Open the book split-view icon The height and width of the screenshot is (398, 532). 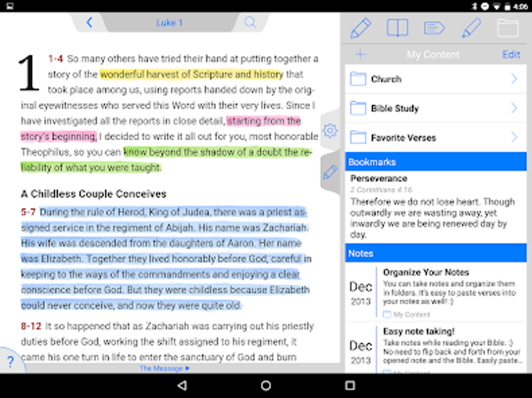[397, 28]
